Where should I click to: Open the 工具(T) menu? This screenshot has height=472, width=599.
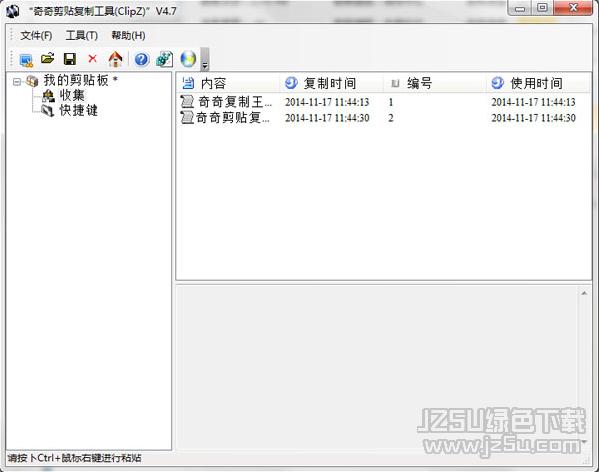[82, 36]
